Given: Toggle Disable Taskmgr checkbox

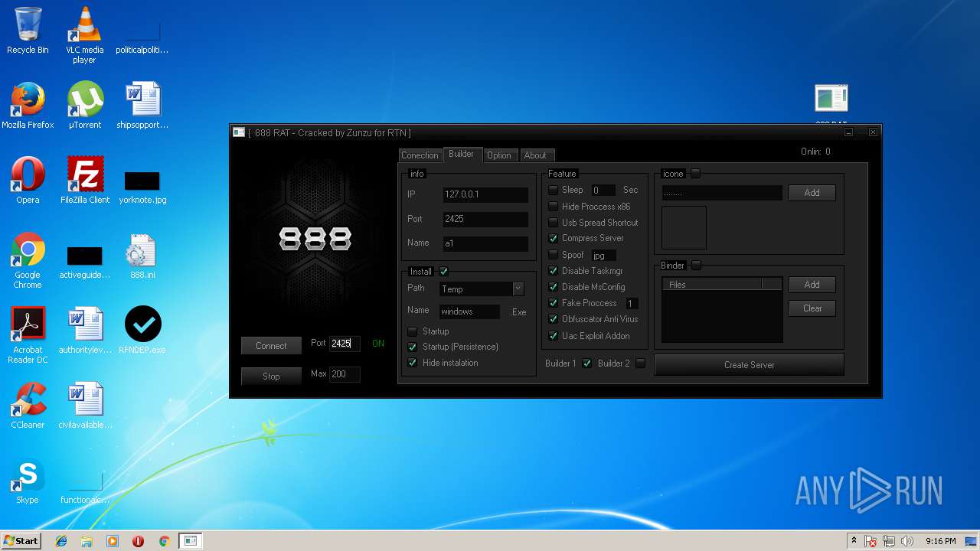Looking at the screenshot, I should (x=553, y=271).
